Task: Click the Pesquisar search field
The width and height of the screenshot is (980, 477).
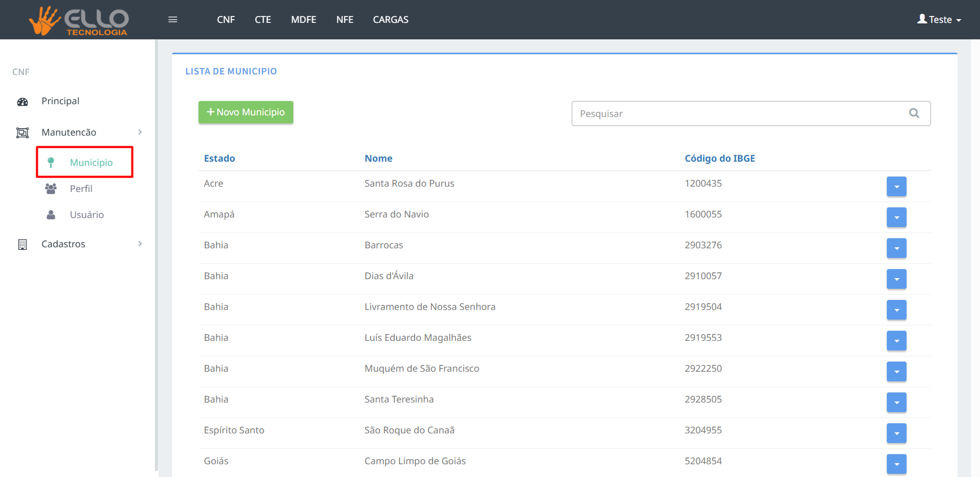Action: (740, 114)
